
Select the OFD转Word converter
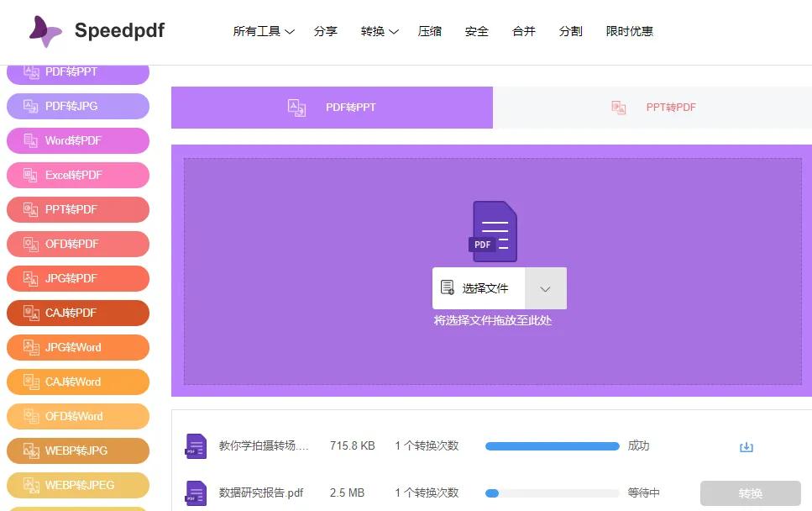[77, 416]
